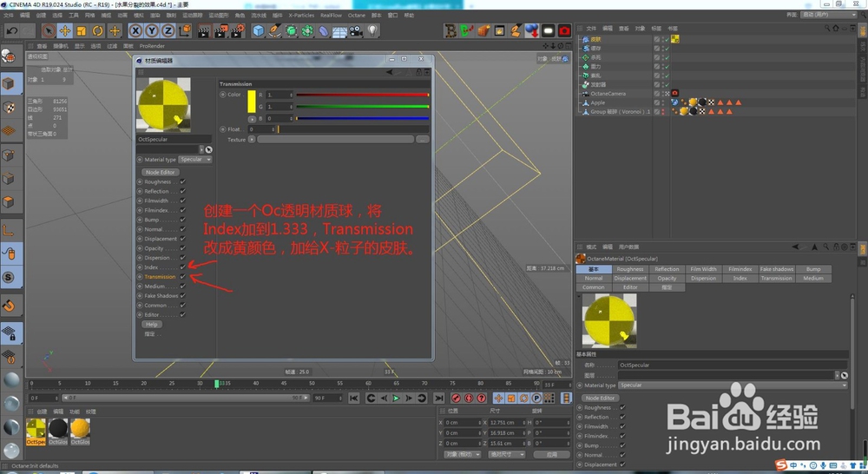Go to start of animation
The image size is (868, 474).
click(354, 398)
